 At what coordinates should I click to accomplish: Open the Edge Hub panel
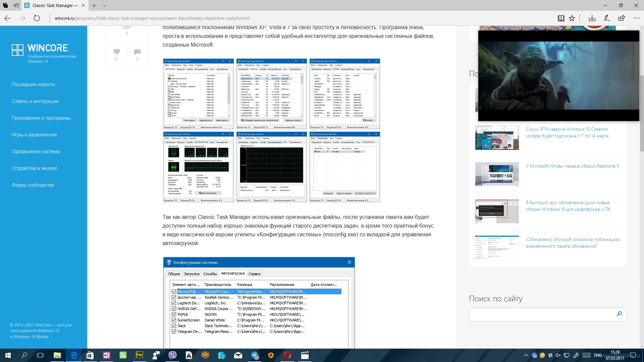pos(592,18)
